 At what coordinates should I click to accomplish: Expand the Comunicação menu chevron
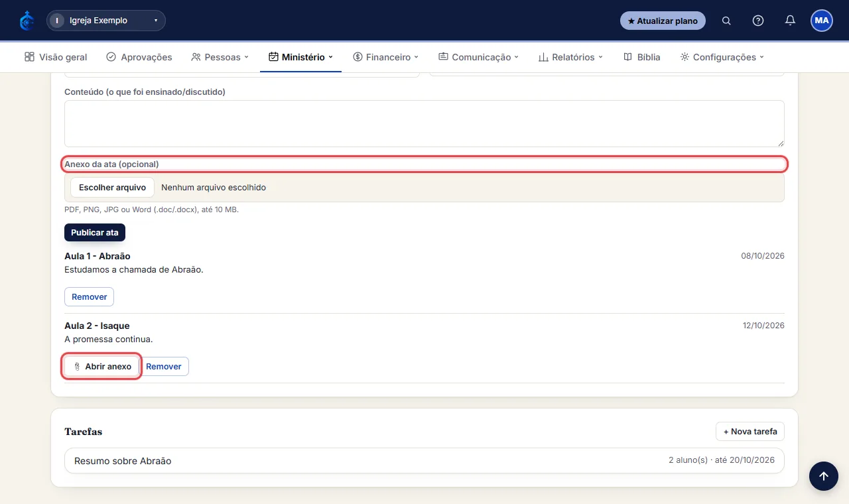tap(517, 57)
